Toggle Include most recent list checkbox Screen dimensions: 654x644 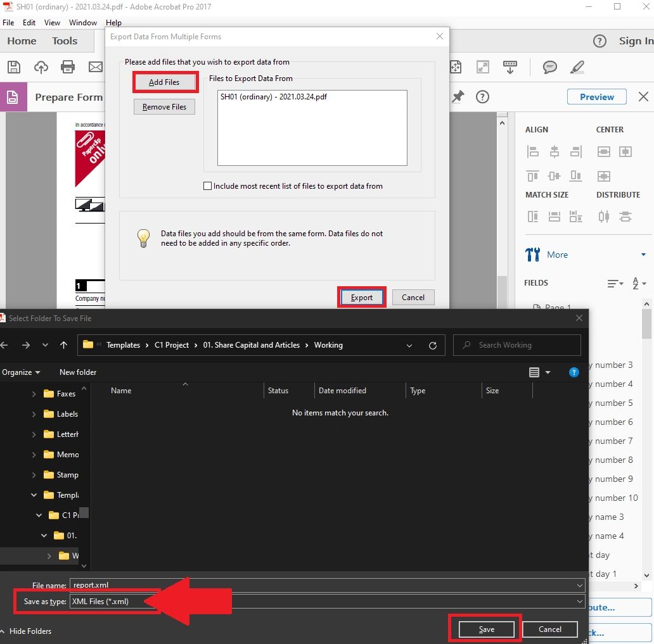[x=207, y=186]
